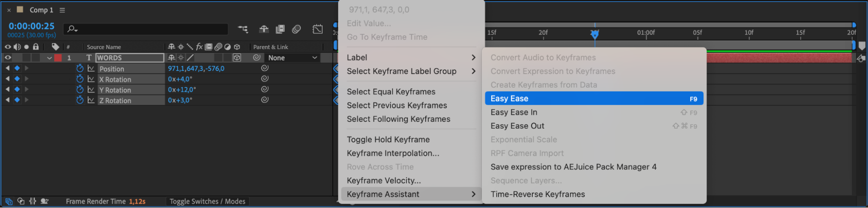The image size is (868, 208).
Task: Click the current timecode 0:00:00:25
Action: click(x=31, y=26)
